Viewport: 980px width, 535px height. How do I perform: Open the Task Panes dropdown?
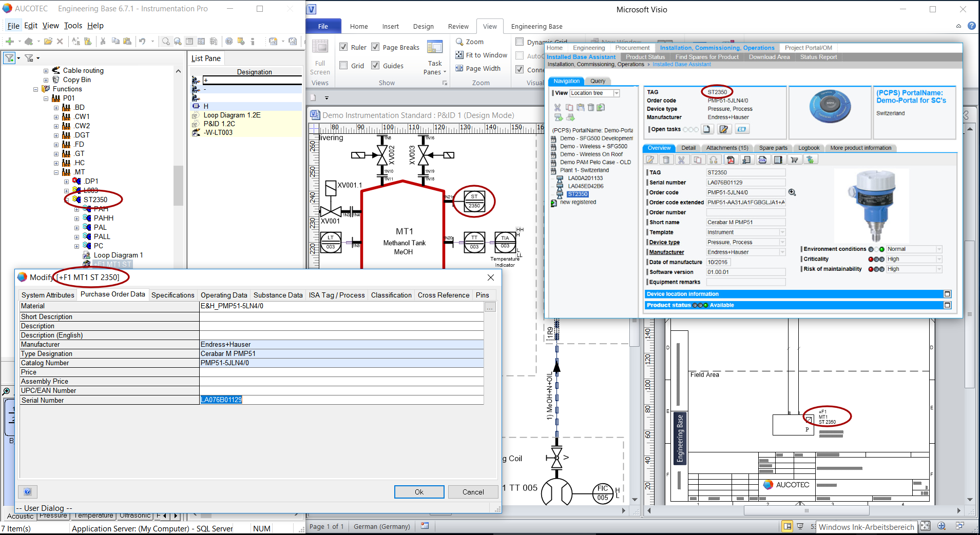click(x=435, y=68)
